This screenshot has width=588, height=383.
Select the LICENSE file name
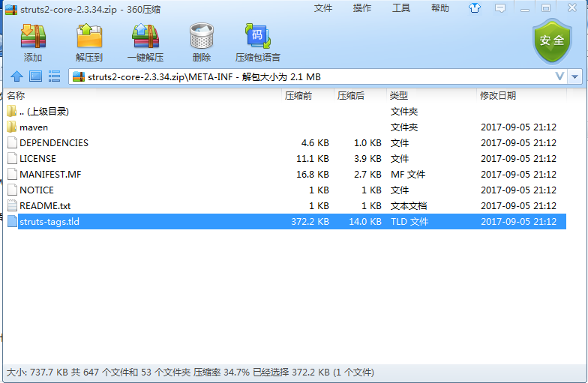tap(37, 159)
